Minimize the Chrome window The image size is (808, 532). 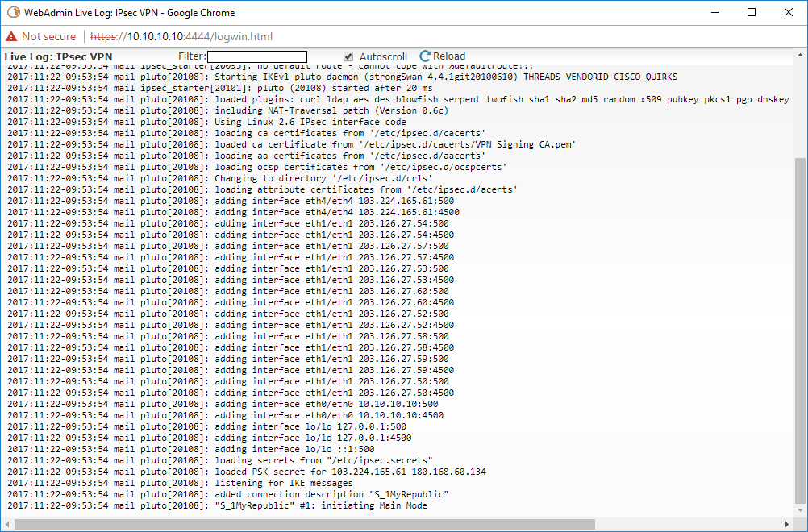coord(715,12)
